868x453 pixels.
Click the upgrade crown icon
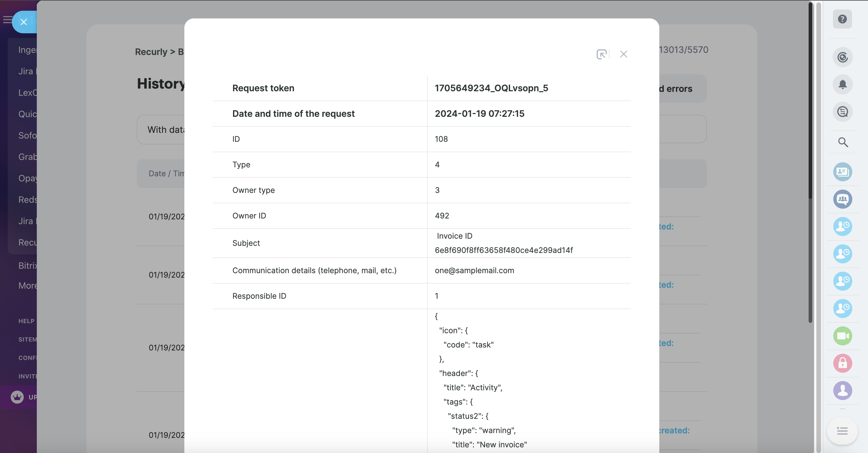[17, 397]
